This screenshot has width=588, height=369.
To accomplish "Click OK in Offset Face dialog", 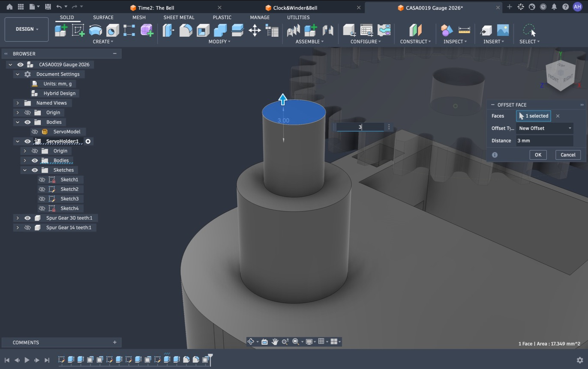I will tap(538, 155).
